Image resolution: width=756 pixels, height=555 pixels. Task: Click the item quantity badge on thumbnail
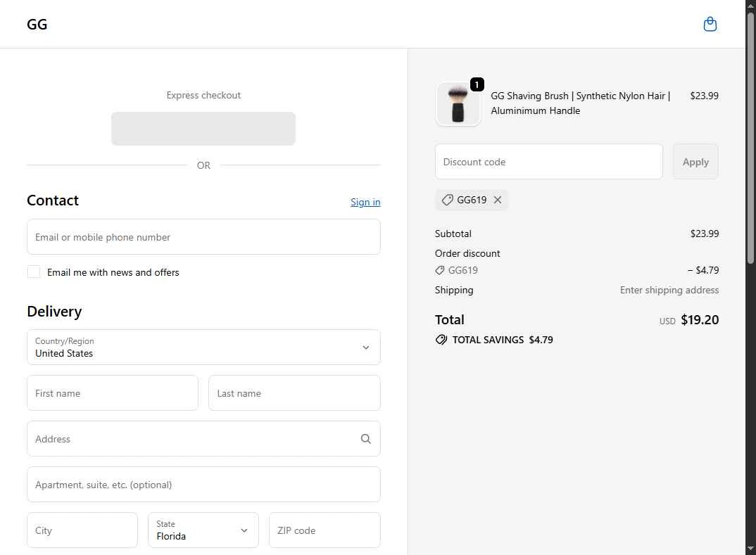477,85
